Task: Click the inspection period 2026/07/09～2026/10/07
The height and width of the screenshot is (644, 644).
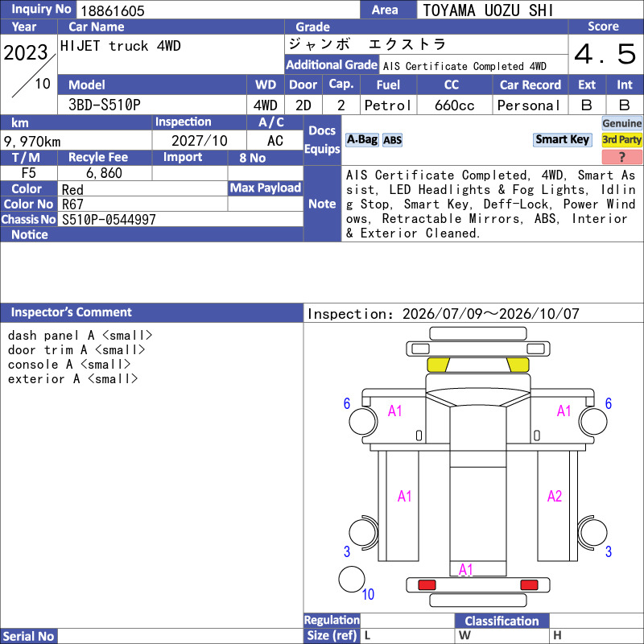Action: [490, 314]
